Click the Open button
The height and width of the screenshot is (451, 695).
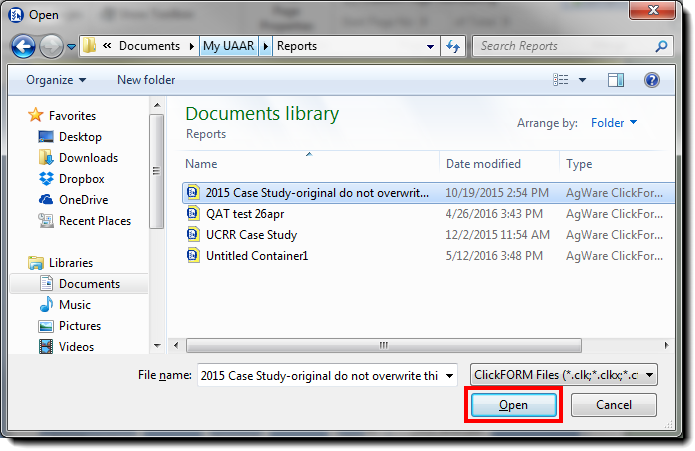pyautogui.click(x=513, y=405)
